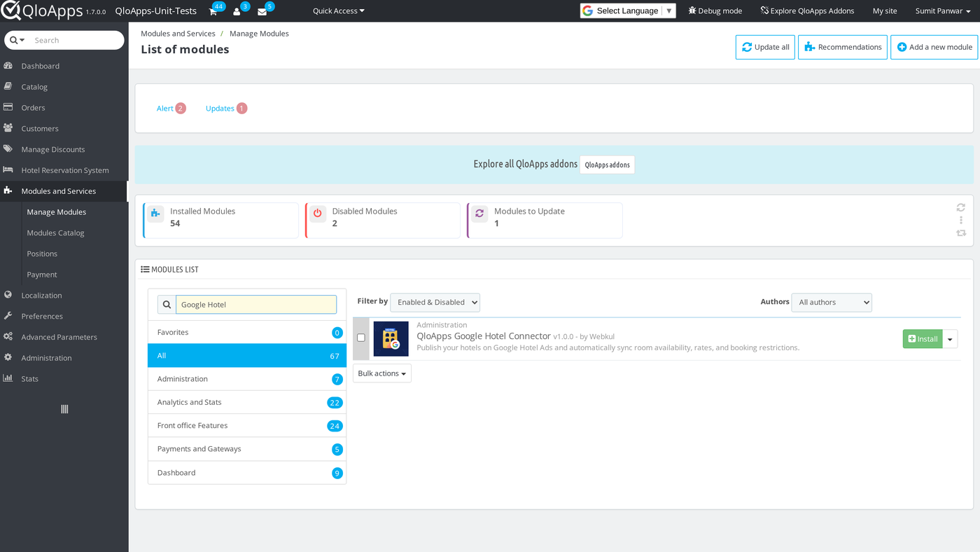
Task: Click the retweet icon in stats panel
Action: (x=961, y=233)
